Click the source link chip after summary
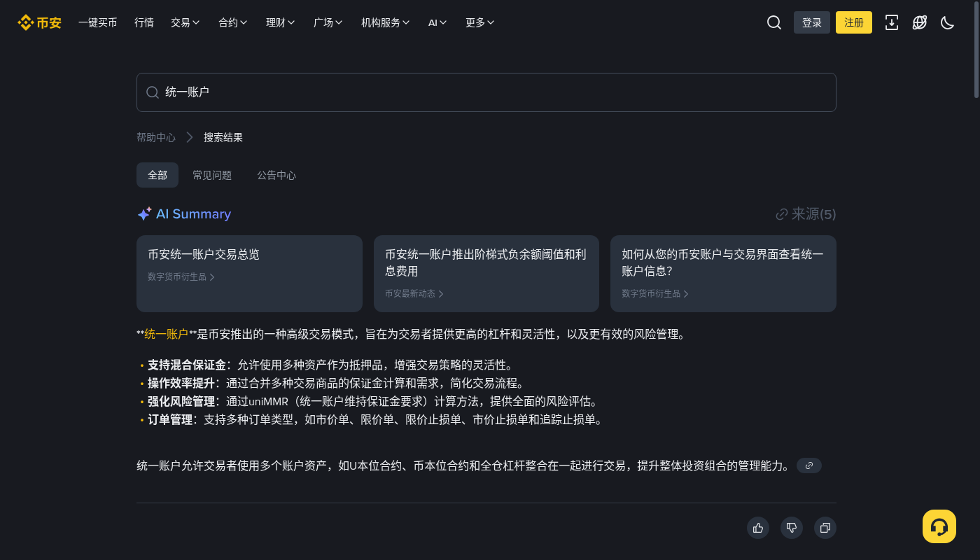 click(809, 465)
